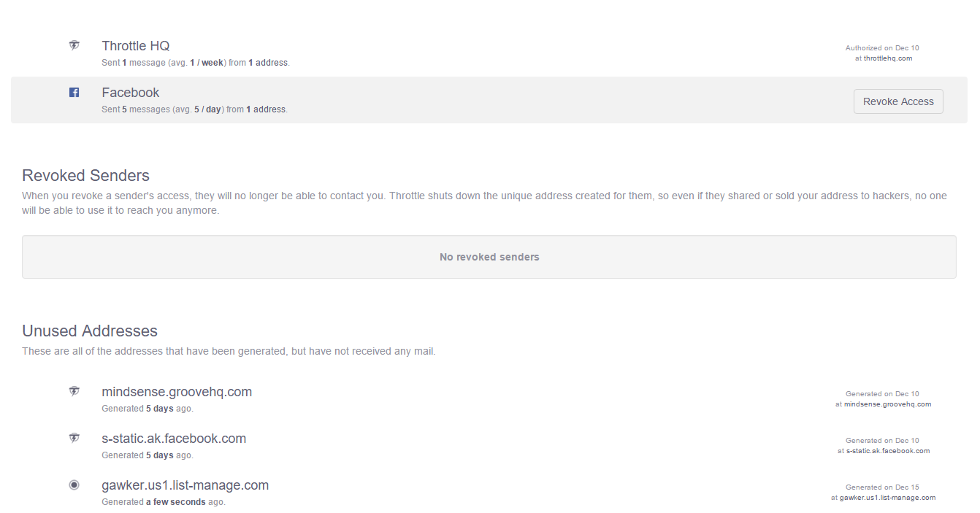Click the Throttle HQ sender logo icon
The image size is (980, 513).
[x=74, y=45]
